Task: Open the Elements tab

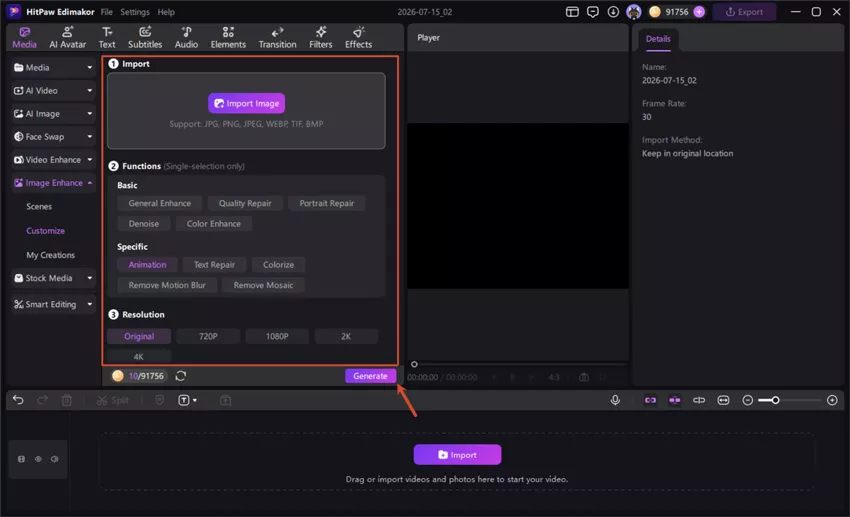Action: pos(228,38)
